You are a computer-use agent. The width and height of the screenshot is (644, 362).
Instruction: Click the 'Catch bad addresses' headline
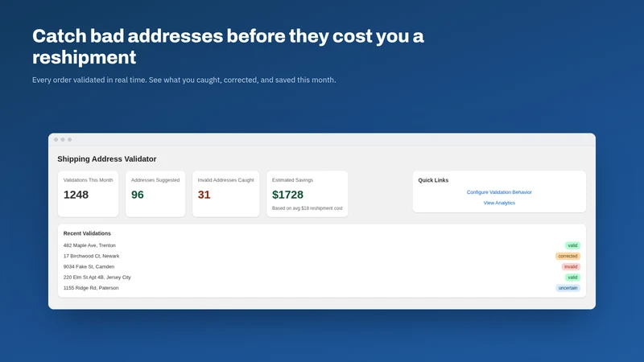point(228,47)
